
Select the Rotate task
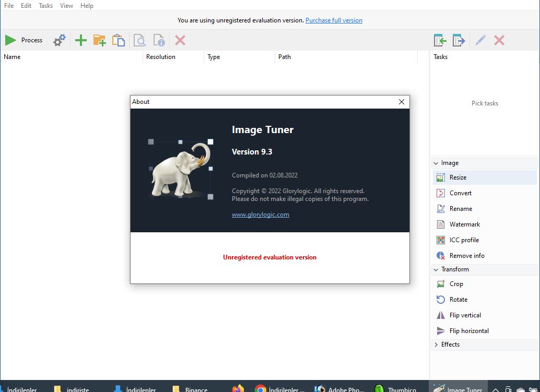[x=485, y=300]
